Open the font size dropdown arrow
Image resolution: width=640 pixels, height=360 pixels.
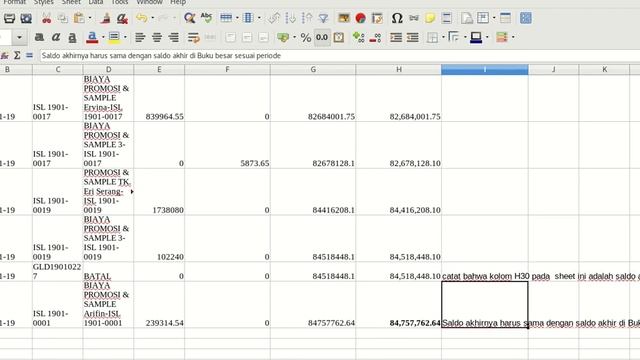pos(19,38)
